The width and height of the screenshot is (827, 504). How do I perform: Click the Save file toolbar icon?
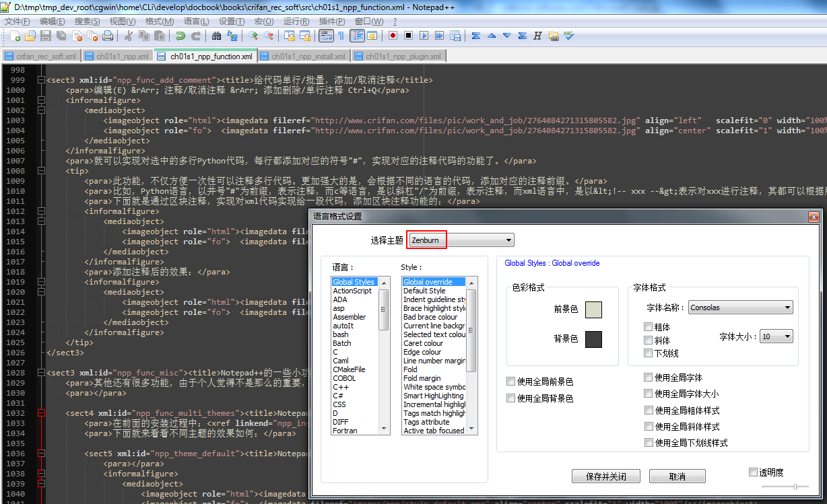point(46,36)
